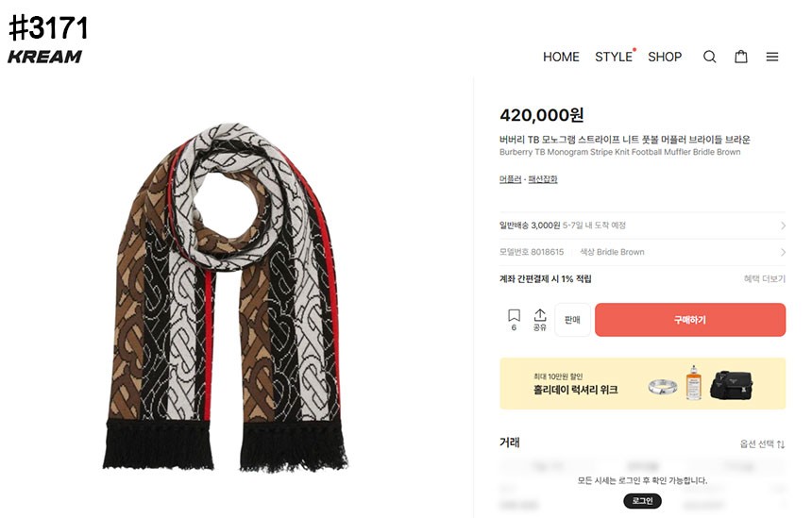812x518 pixels.
Task: Click the 판매 sell button
Action: (x=572, y=320)
